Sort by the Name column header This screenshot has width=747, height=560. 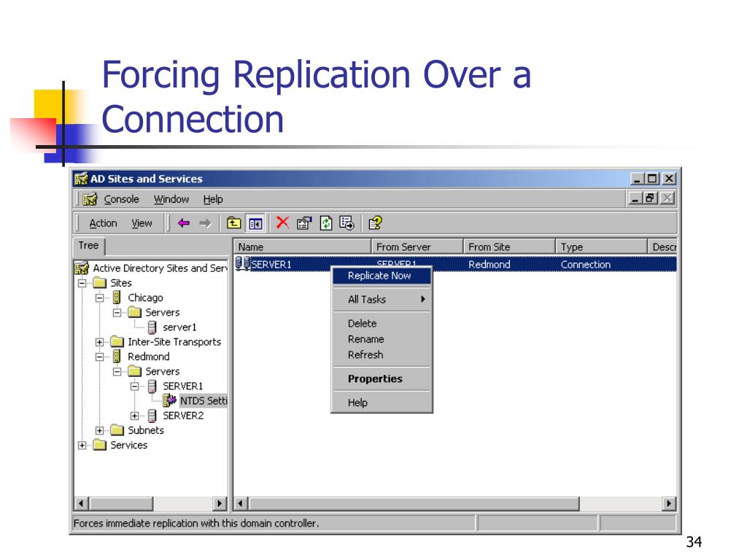point(302,246)
